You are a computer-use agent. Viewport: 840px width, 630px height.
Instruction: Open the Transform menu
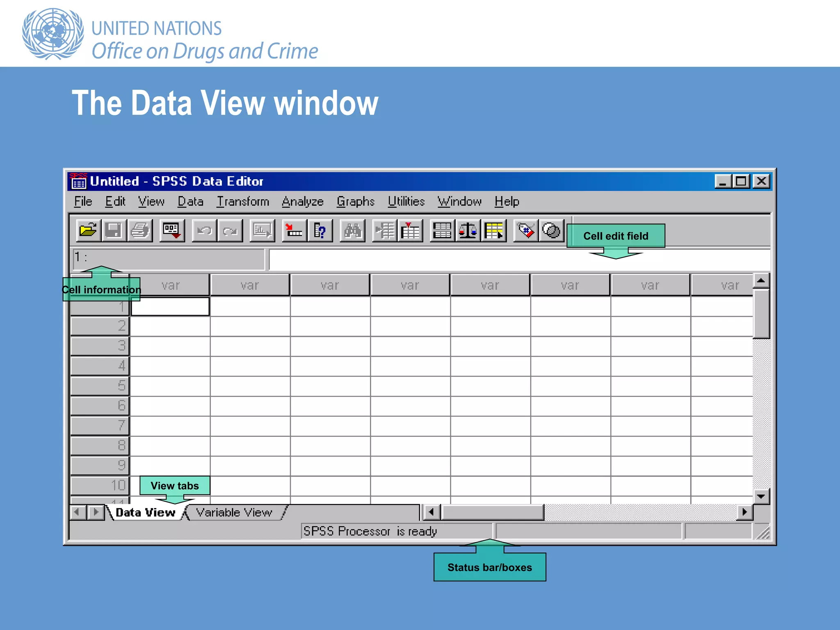(x=243, y=201)
